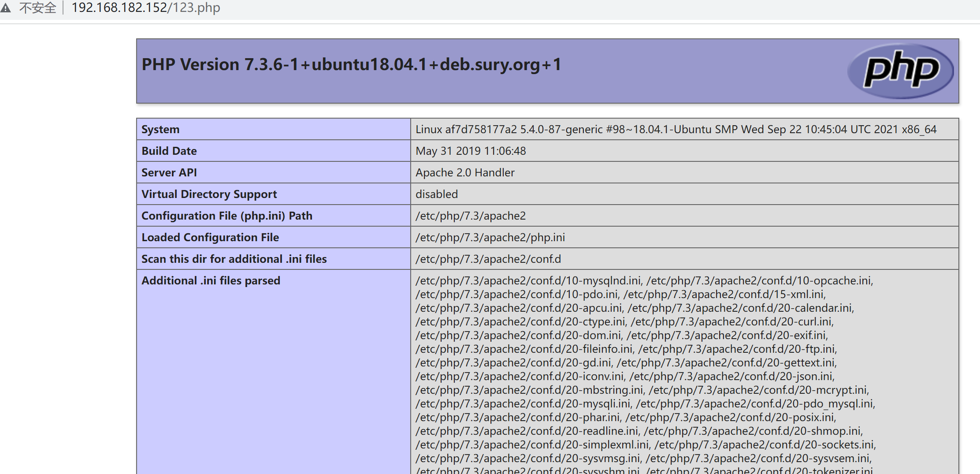Image resolution: width=980 pixels, height=474 pixels.
Task: Click the URL 192.168.182.152/123.php in the address bar
Action: (146, 7)
